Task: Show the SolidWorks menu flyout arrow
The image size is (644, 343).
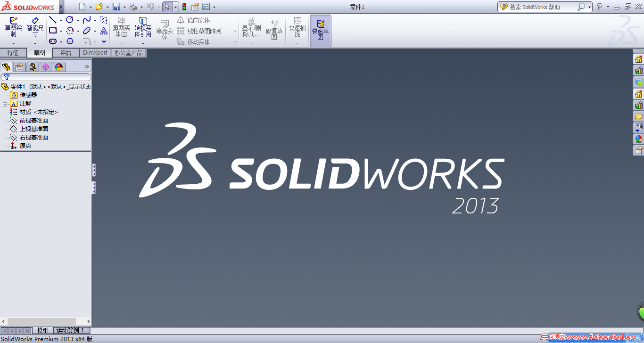Action: click(61, 7)
